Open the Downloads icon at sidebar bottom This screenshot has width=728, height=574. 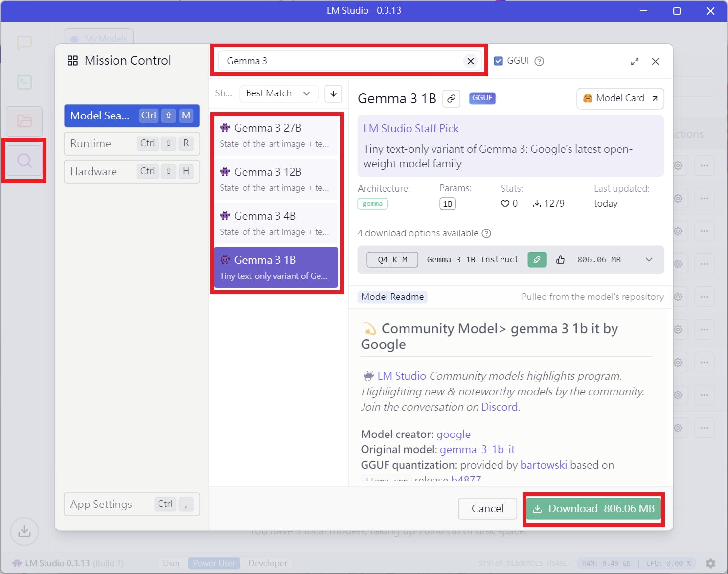(x=24, y=531)
